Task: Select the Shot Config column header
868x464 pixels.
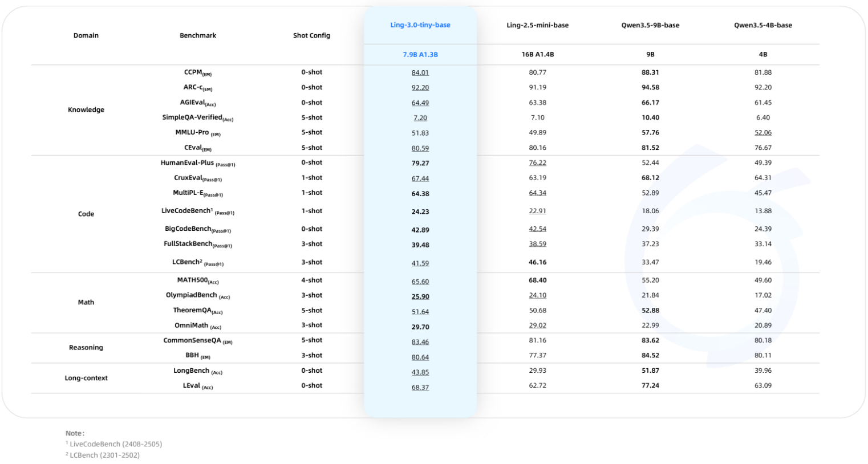Action: (x=311, y=35)
